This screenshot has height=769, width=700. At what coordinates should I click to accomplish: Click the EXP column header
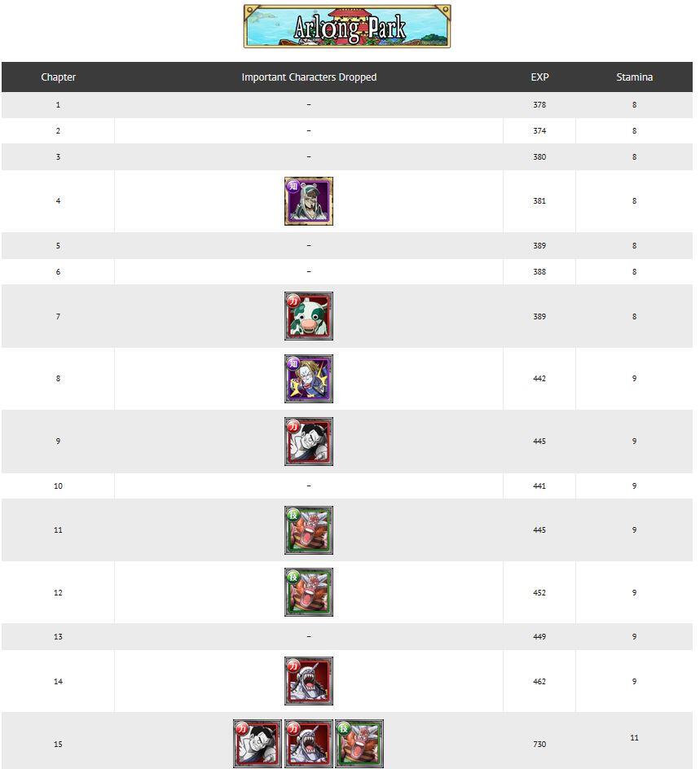539,77
